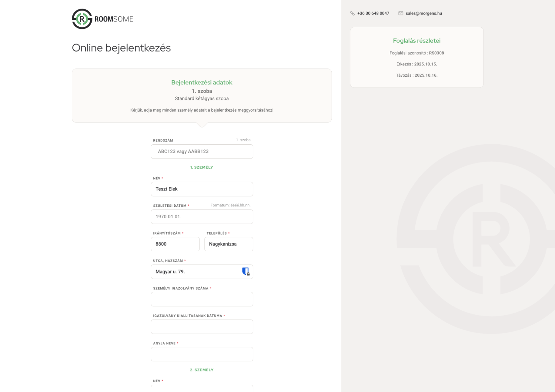Click the Irányítószám field with 8800
The image size is (555, 392).
175,244
